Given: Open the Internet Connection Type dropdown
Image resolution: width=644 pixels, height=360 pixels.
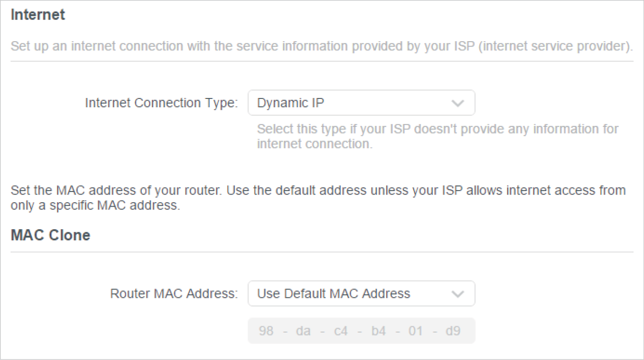Looking at the screenshot, I should pyautogui.click(x=361, y=103).
